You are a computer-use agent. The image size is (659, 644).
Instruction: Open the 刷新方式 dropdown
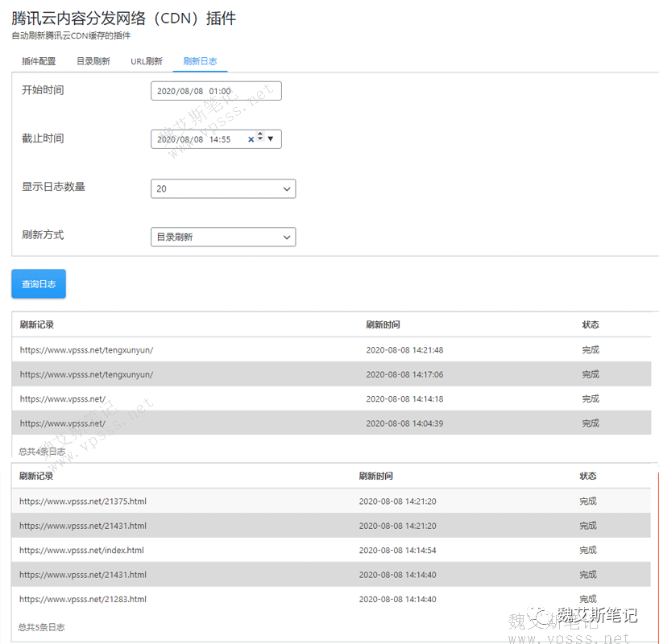223,237
